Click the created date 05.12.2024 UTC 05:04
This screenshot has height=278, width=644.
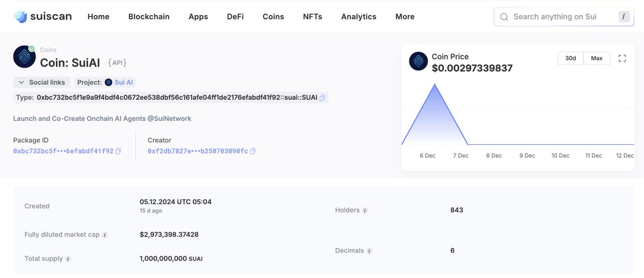click(175, 202)
